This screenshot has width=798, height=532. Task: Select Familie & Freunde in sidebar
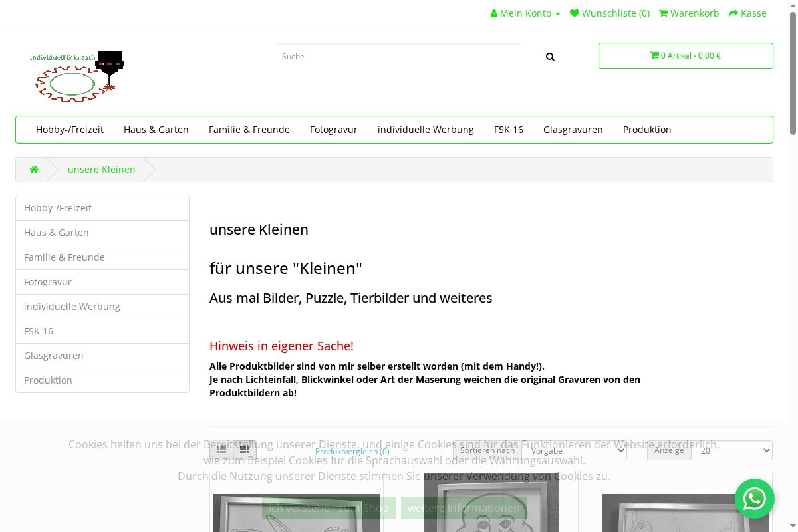click(102, 257)
